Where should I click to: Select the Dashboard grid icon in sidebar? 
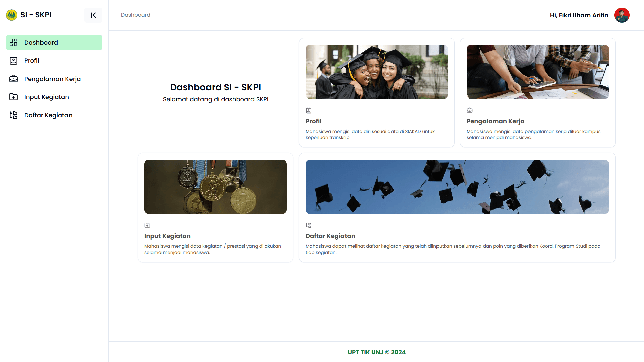tap(13, 42)
